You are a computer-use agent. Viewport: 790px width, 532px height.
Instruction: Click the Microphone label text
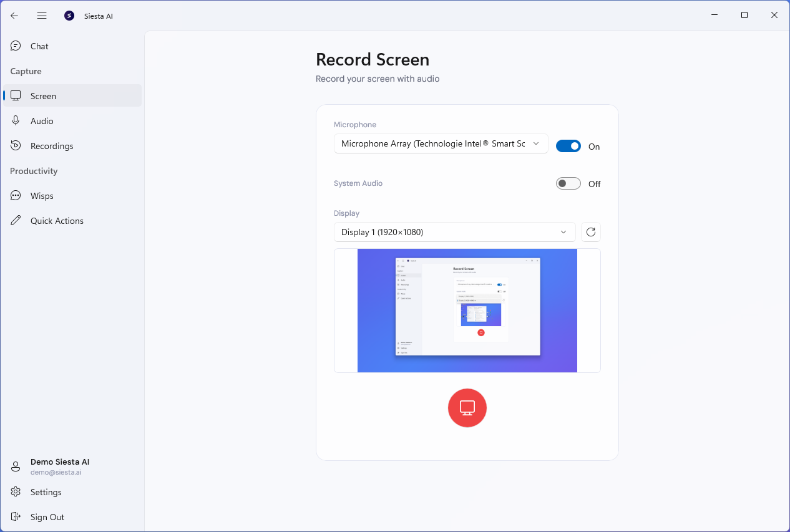[x=355, y=125]
